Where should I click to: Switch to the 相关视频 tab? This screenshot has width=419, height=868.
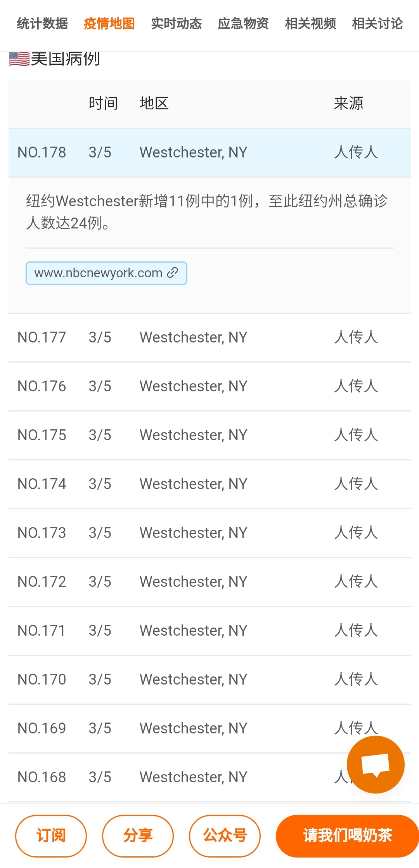(x=310, y=24)
